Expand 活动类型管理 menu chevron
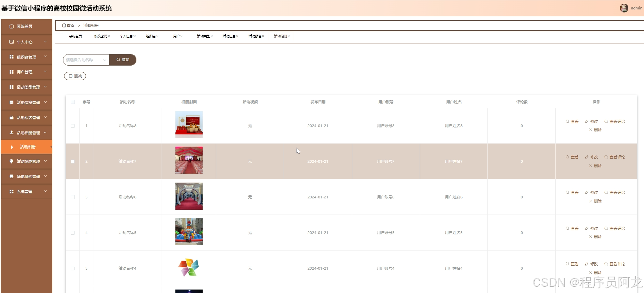 coord(45,87)
